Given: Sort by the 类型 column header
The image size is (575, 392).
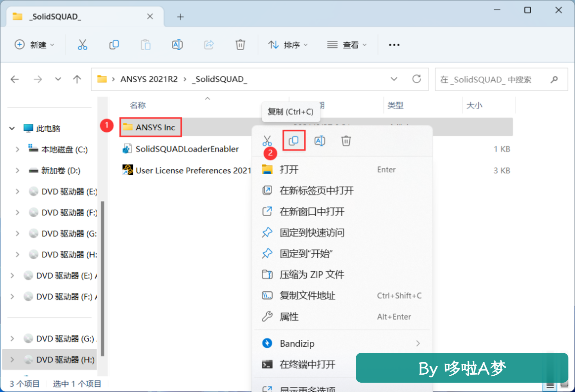Looking at the screenshot, I should (395, 105).
